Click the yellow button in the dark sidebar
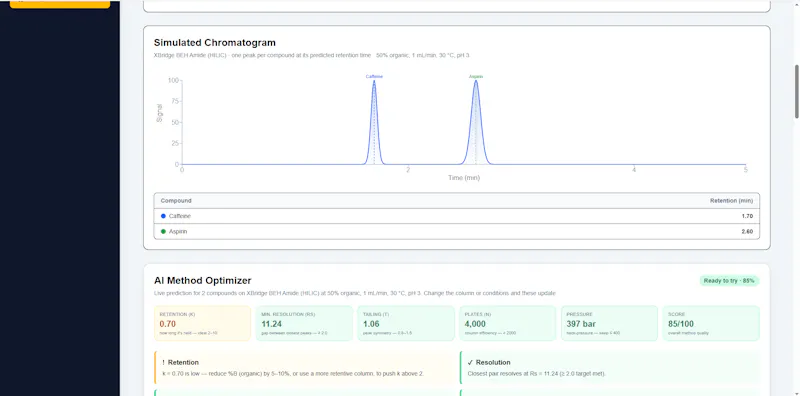This screenshot has width=800, height=396. pos(60,4)
